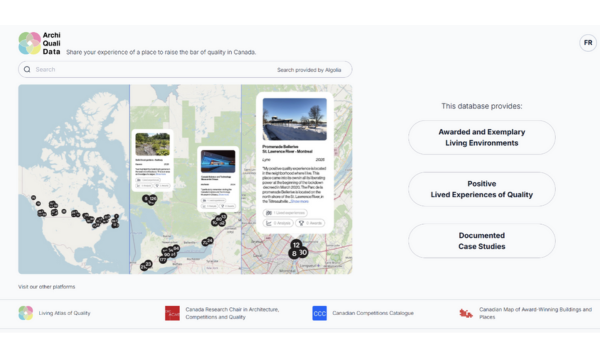Click the Promenade Bellerive photo thumbnail

pyautogui.click(x=295, y=119)
